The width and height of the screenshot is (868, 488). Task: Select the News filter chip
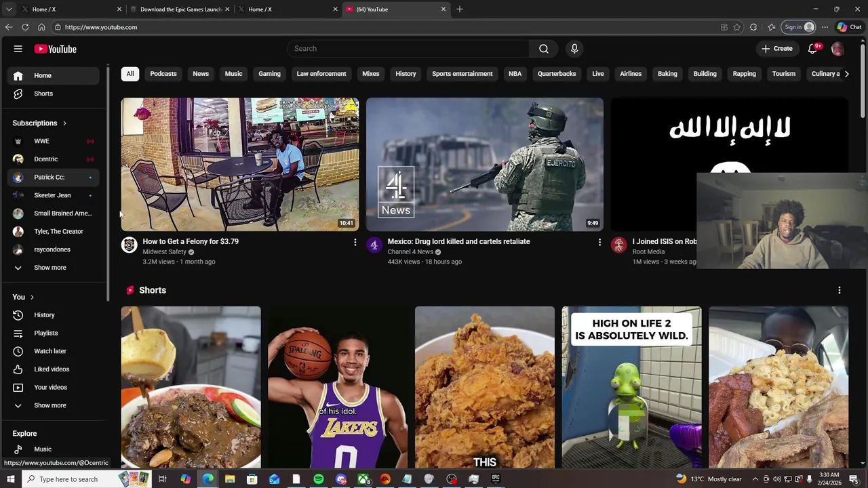pyautogui.click(x=201, y=74)
